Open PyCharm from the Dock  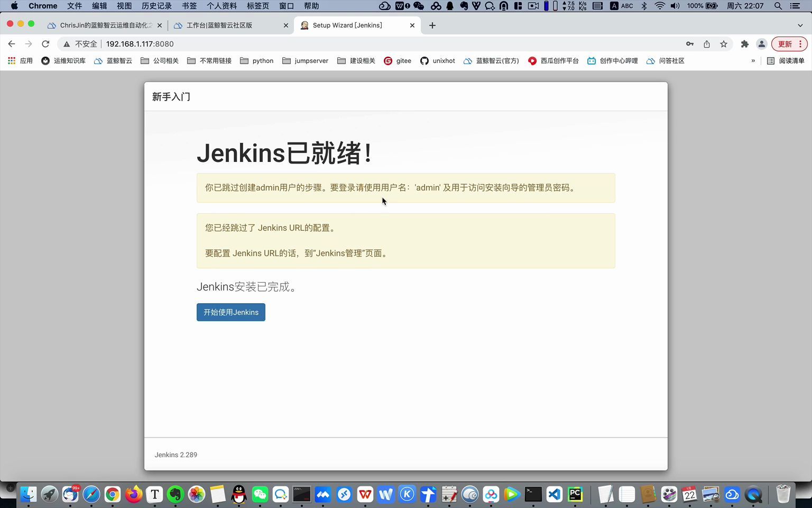[575, 494]
